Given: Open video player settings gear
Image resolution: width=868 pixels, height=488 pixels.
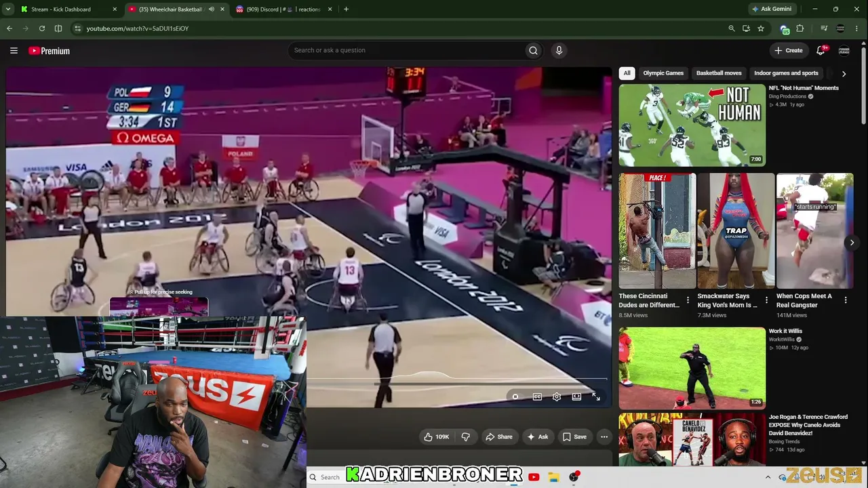Looking at the screenshot, I should [557, 396].
